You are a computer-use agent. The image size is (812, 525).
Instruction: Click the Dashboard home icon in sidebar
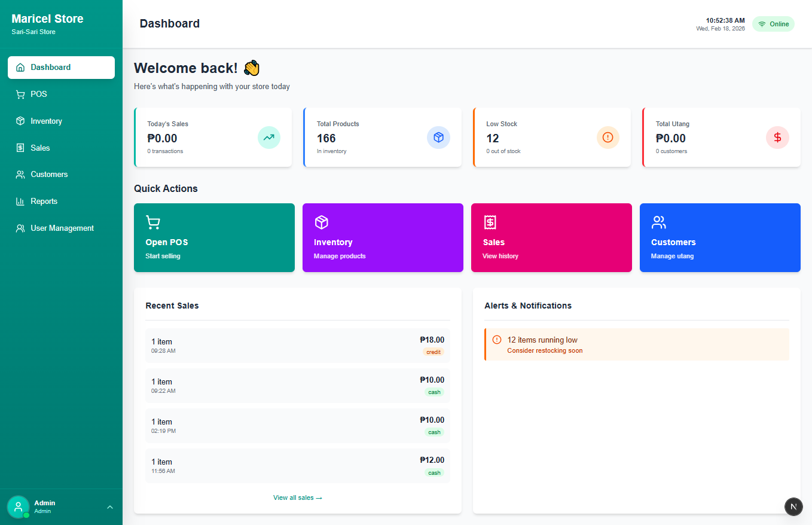click(x=20, y=68)
